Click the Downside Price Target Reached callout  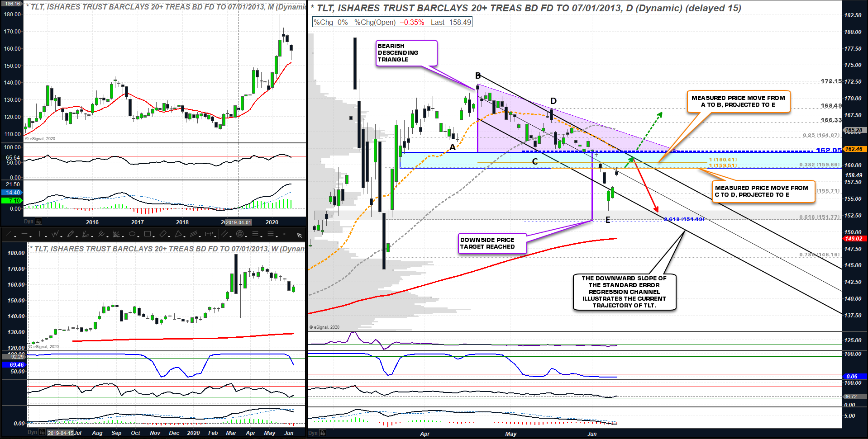point(492,243)
